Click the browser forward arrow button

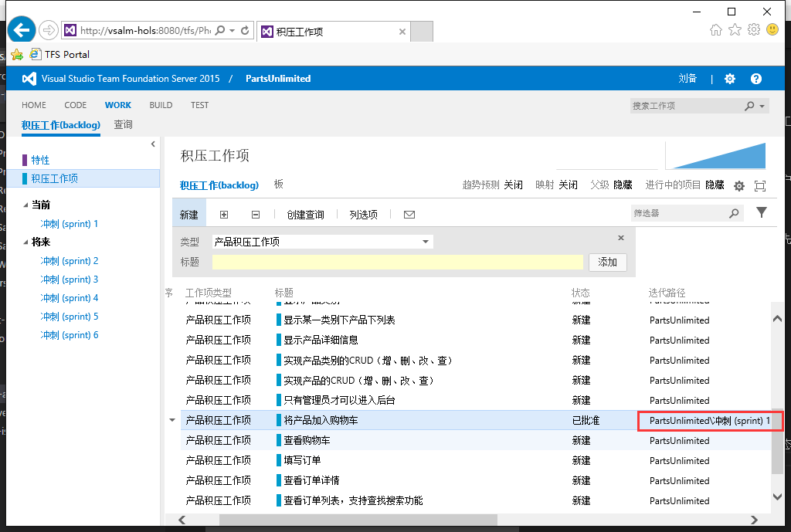pyautogui.click(x=49, y=30)
